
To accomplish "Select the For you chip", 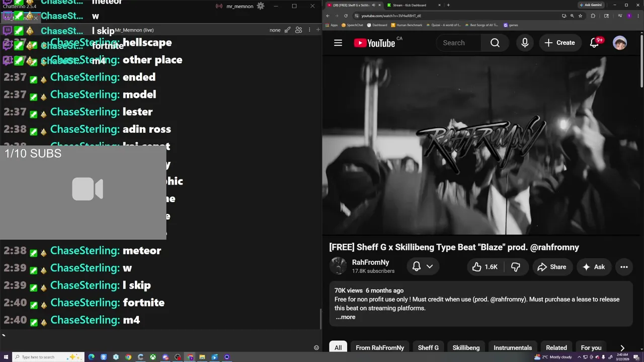I will coord(591,347).
